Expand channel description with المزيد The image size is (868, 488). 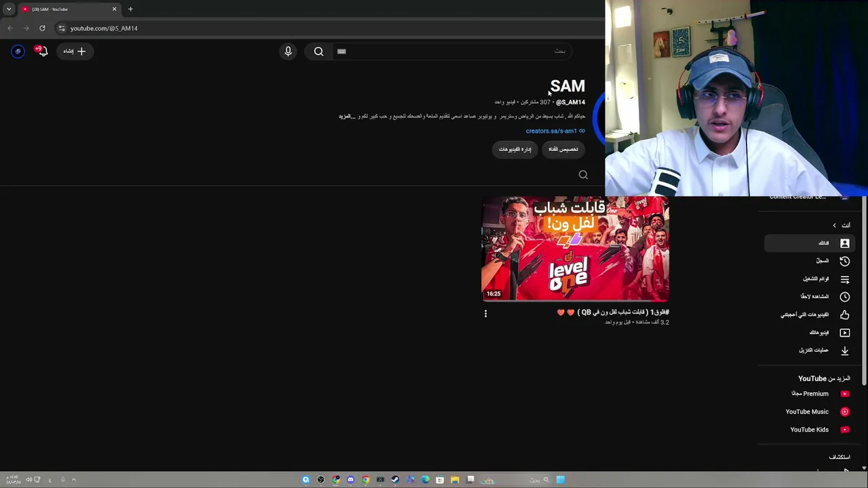tap(347, 117)
